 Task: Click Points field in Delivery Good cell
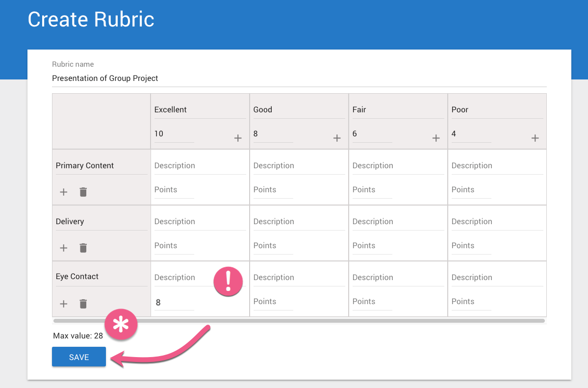pos(273,246)
